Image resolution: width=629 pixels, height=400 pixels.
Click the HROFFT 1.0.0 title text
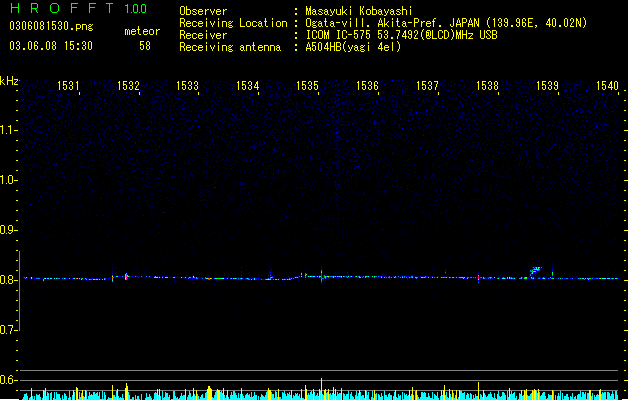click(79, 8)
